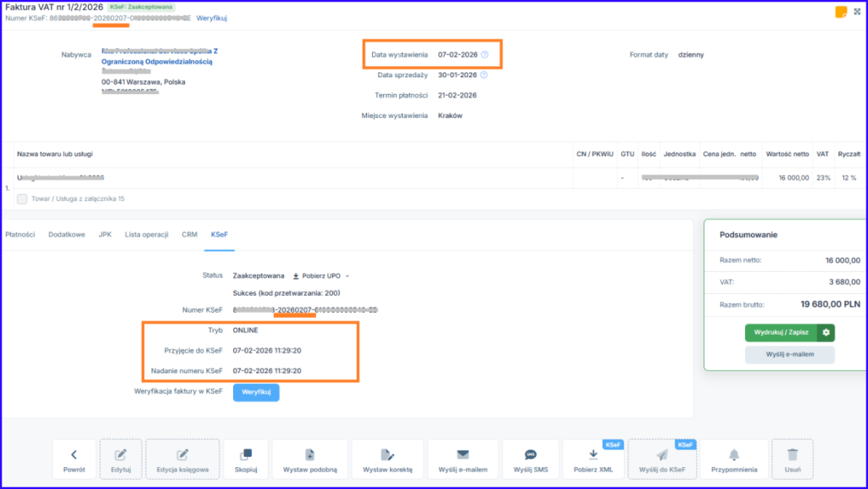Screen dimensions: 868x489
Task: Click Wystaw podobną document icon
Action: pyautogui.click(x=309, y=454)
